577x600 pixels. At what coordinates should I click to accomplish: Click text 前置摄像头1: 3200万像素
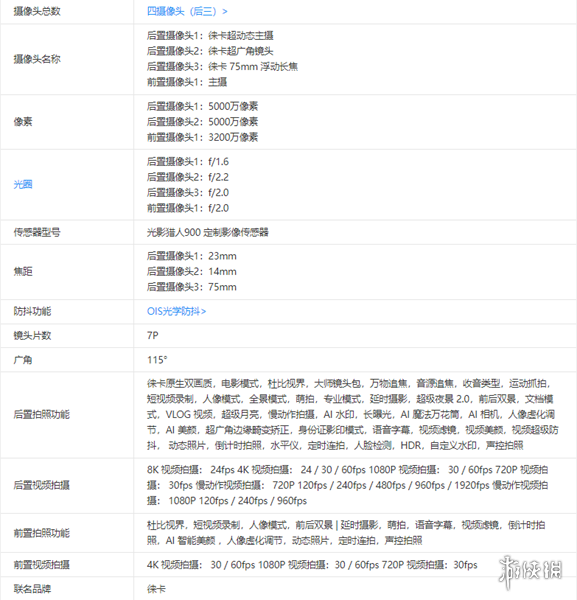(202, 137)
